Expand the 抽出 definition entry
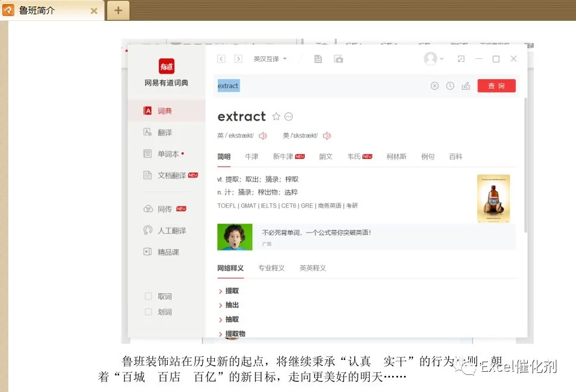This screenshot has height=392, width=576. click(x=228, y=305)
